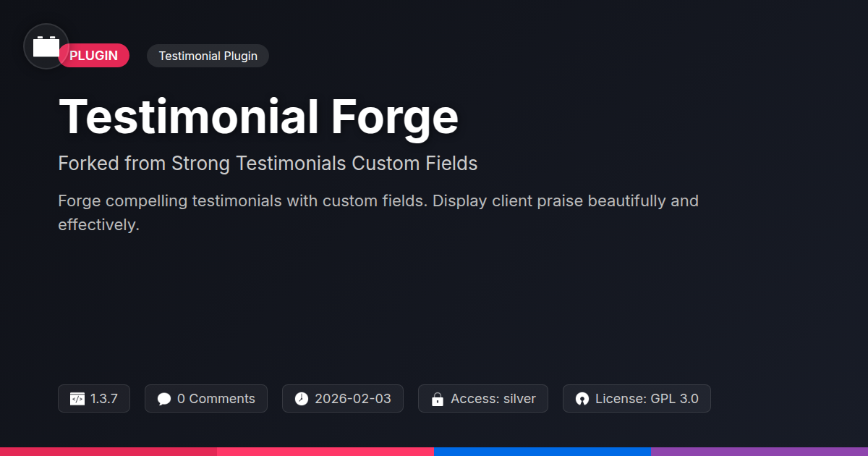The width and height of the screenshot is (868, 456).
Task: Click the blue segment of bottom bar
Action: point(542,452)
